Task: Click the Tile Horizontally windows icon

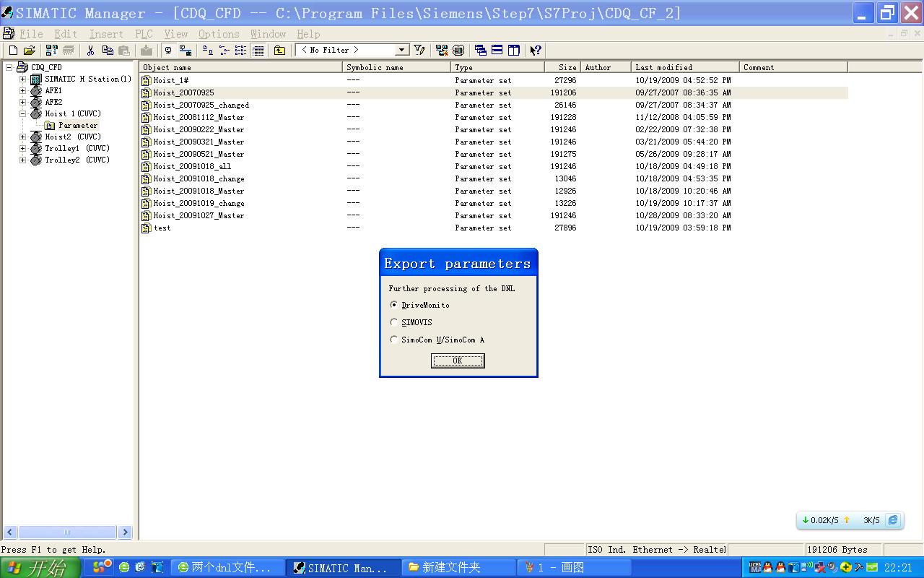Action: coord(497,50)
